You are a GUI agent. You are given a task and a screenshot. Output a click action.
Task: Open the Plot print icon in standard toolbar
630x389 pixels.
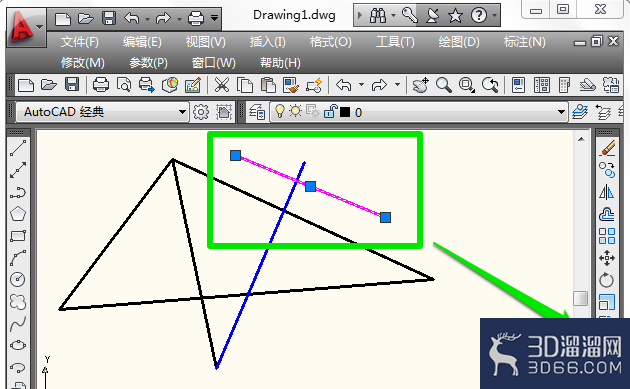(100, 85)
